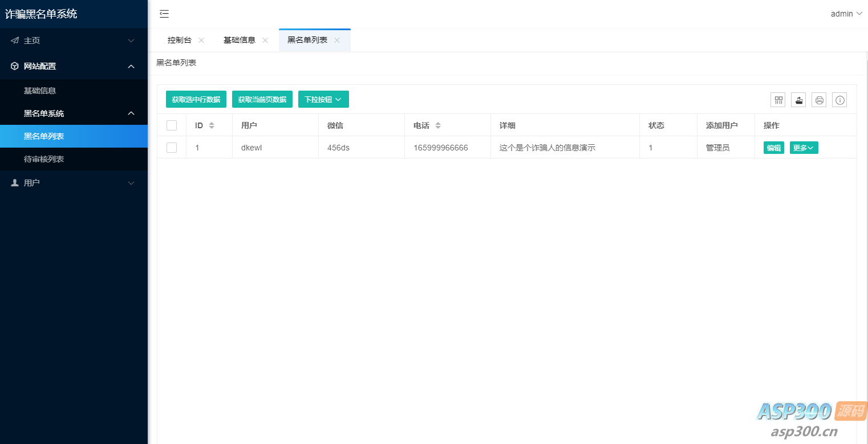
Task: Click the 获取选中行数据 button
Action: [x=196, y=99]
